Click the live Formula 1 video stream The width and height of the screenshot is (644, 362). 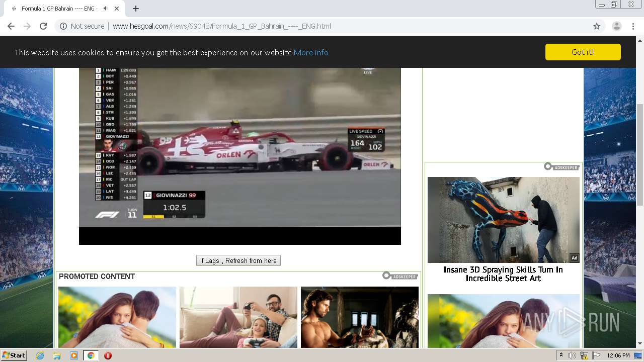pos(240,156)
